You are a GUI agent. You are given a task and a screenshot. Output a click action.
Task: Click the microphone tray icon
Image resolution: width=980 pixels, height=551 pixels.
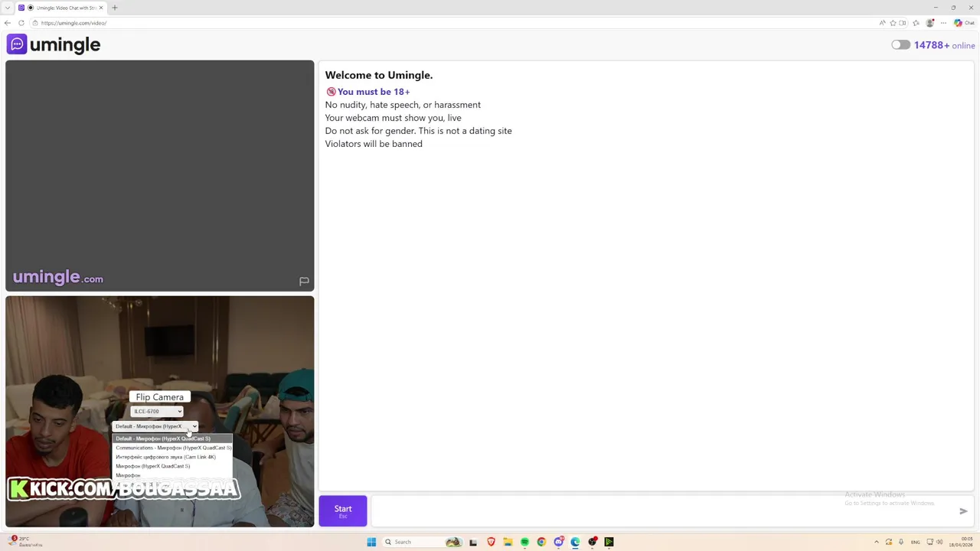point(901,542)
